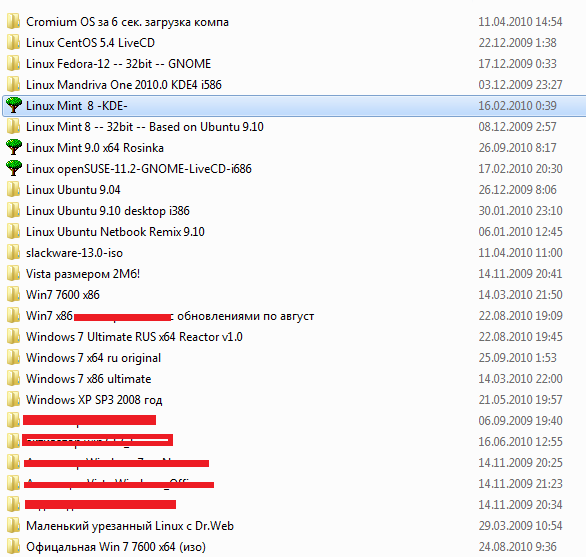
Task: Select 'Linux Mandriva One 2010.0 KDE4 i586' name
Action: point(124,84)
